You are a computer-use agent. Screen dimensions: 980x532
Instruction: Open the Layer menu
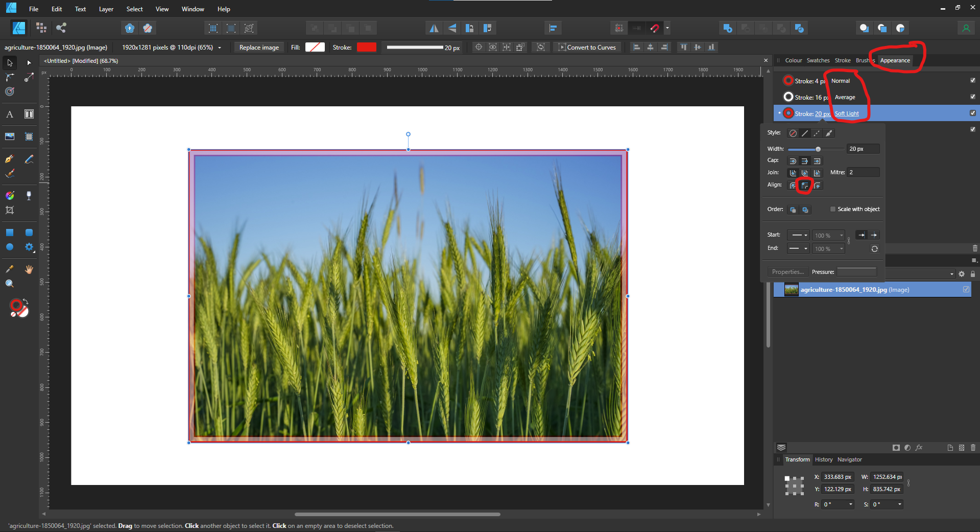[106, 9]
